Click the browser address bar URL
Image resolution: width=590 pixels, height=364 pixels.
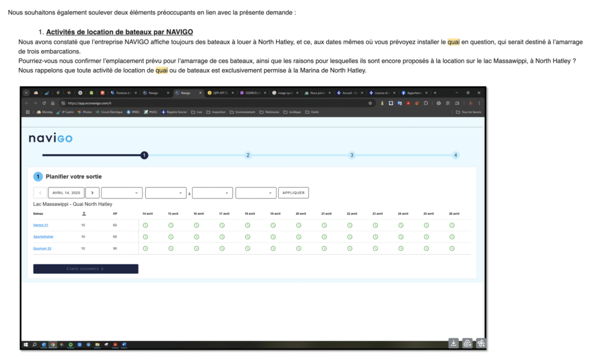click(x=90, y=103)
